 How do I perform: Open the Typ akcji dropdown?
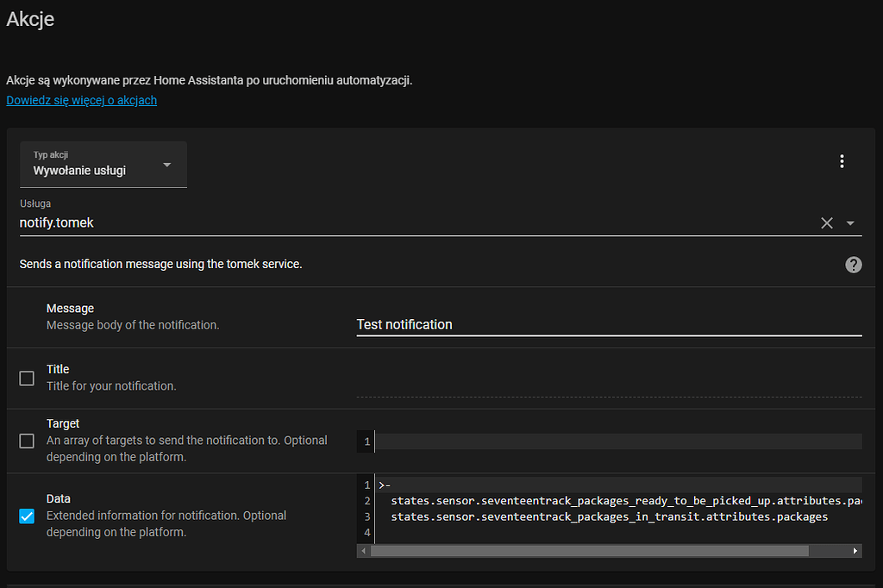103,165
